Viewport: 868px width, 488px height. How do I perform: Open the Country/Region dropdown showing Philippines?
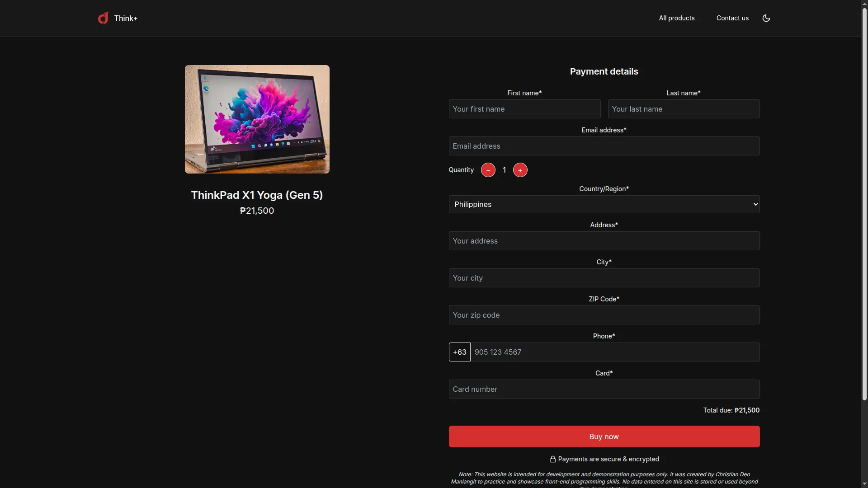click(x=604, y=204)
